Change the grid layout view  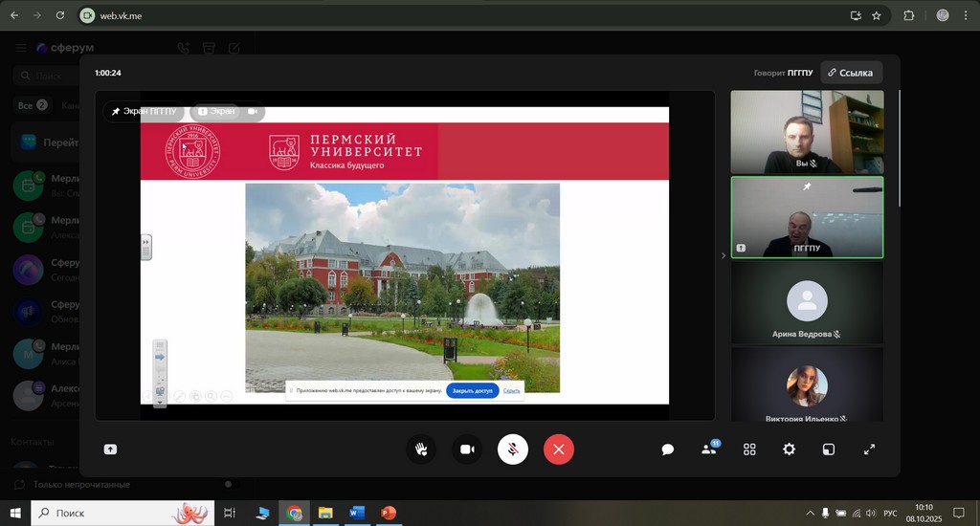click(749, 449)
